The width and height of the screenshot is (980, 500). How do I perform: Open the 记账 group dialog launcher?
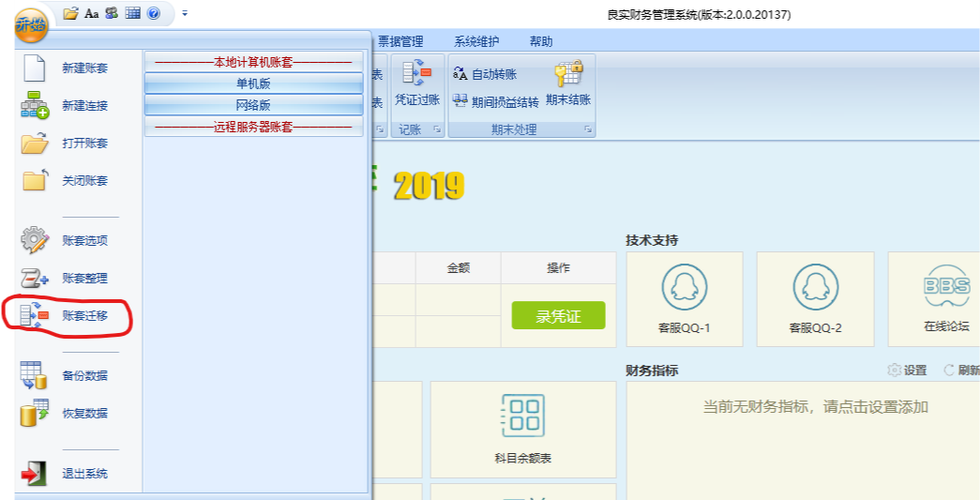[437, 129]
